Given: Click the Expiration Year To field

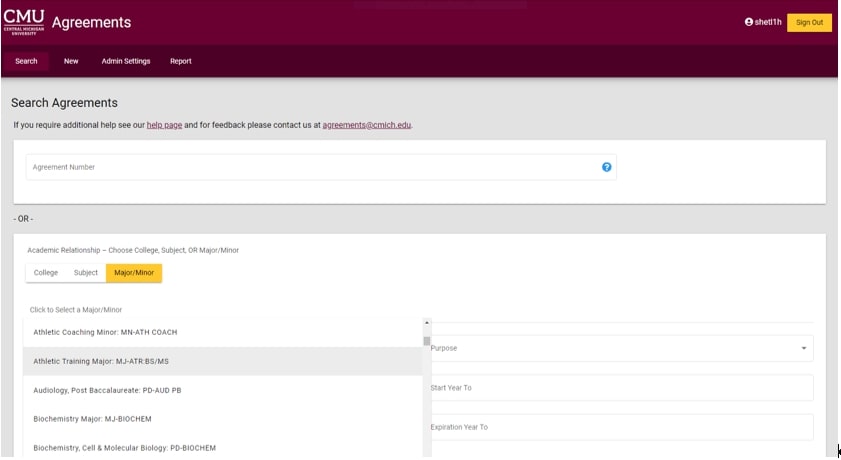Looking at the screenshot, I should [x=621, y=427].
